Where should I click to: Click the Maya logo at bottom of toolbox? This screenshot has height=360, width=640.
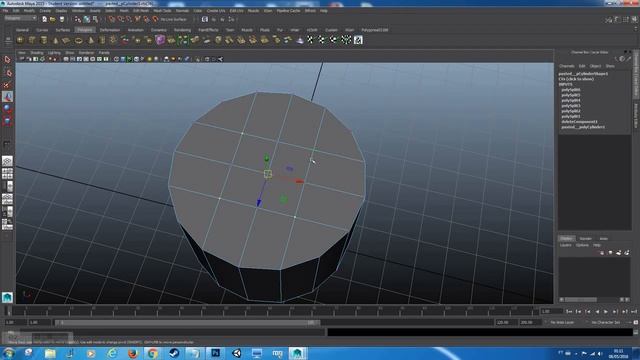click(7, 298)
